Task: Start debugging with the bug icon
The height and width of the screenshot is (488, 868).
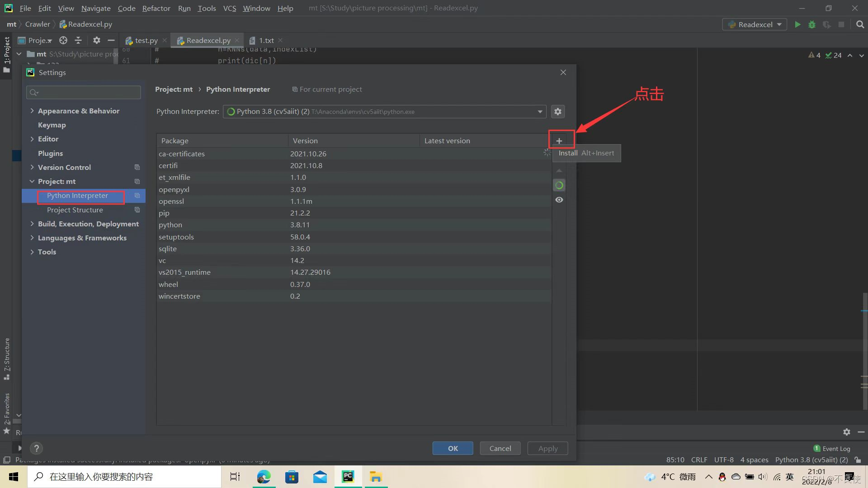Action: [x=812, y=24]
